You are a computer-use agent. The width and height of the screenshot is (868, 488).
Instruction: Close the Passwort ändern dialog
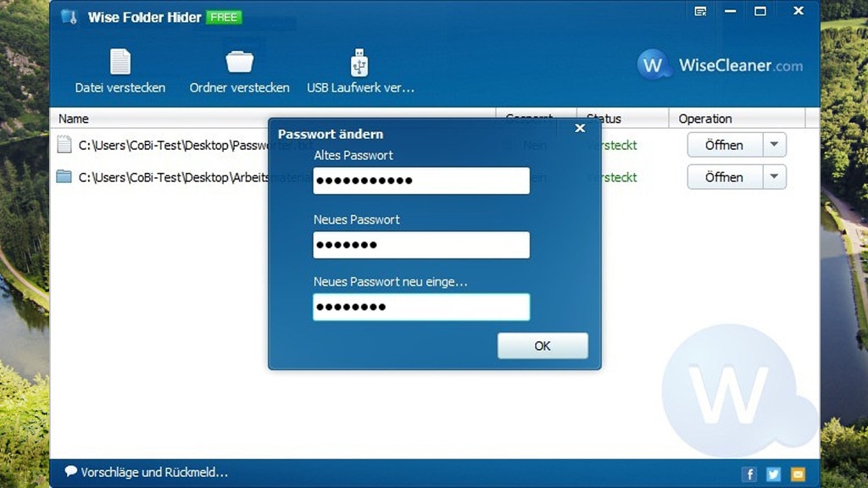(x=580, y=129)
